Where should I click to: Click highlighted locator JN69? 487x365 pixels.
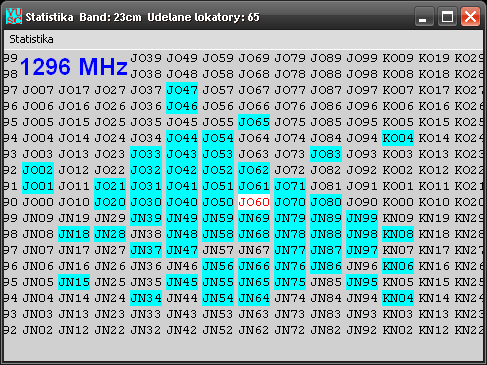coord(254,218)
